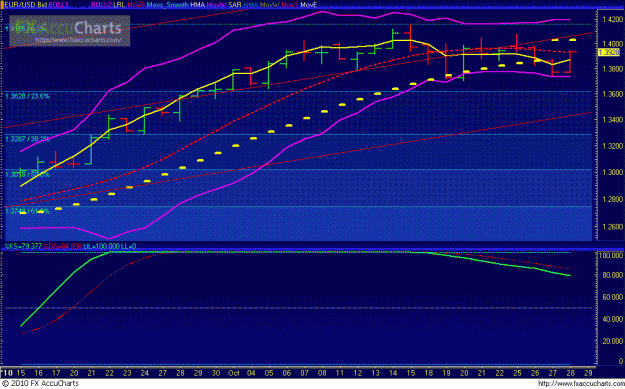625x389 pixels.
Task: Click the 1.3287 / 38.2% Fibonacci label
Action: coord(28,139)
